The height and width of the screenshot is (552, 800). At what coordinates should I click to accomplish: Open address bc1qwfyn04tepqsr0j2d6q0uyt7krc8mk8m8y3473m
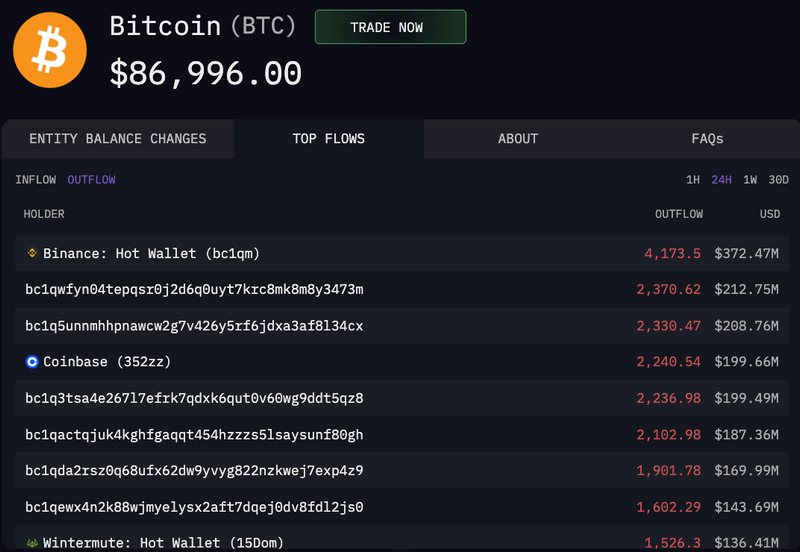point(194,289)
